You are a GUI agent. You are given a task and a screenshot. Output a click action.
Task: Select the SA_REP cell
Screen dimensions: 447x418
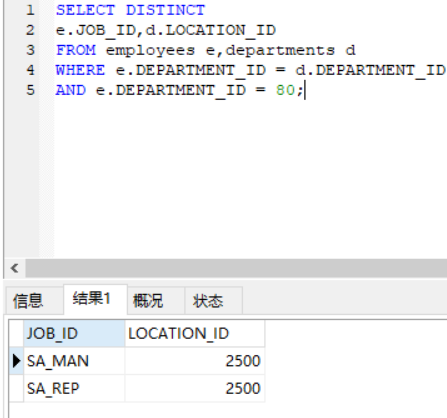click(x=74, y=389)
